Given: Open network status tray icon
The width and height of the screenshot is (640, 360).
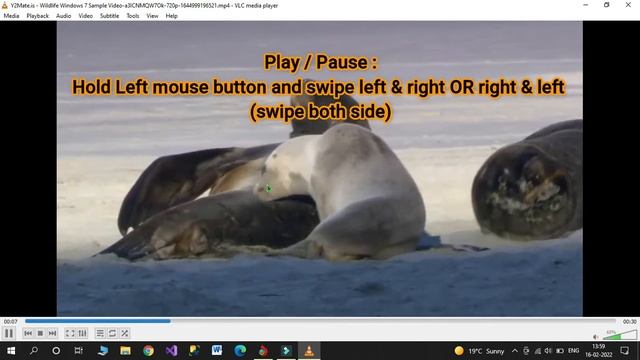Looking at the screenshot, I should tap(538, 351).
